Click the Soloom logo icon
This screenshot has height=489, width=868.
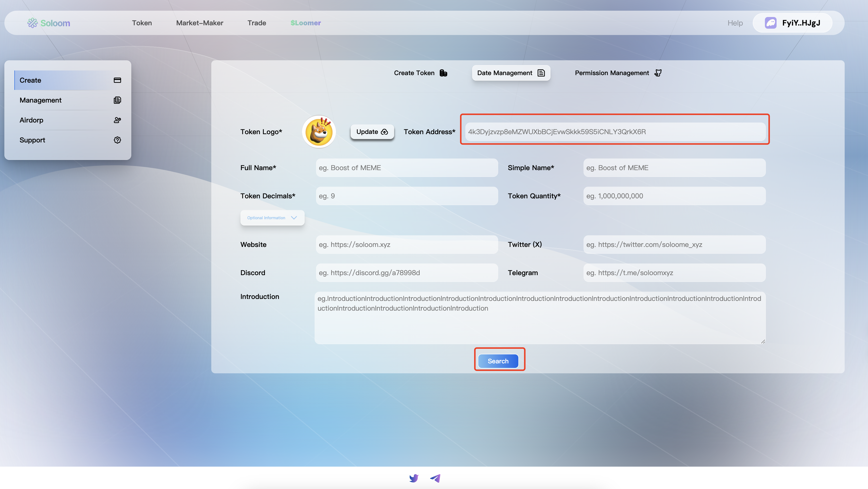[32, 23]
